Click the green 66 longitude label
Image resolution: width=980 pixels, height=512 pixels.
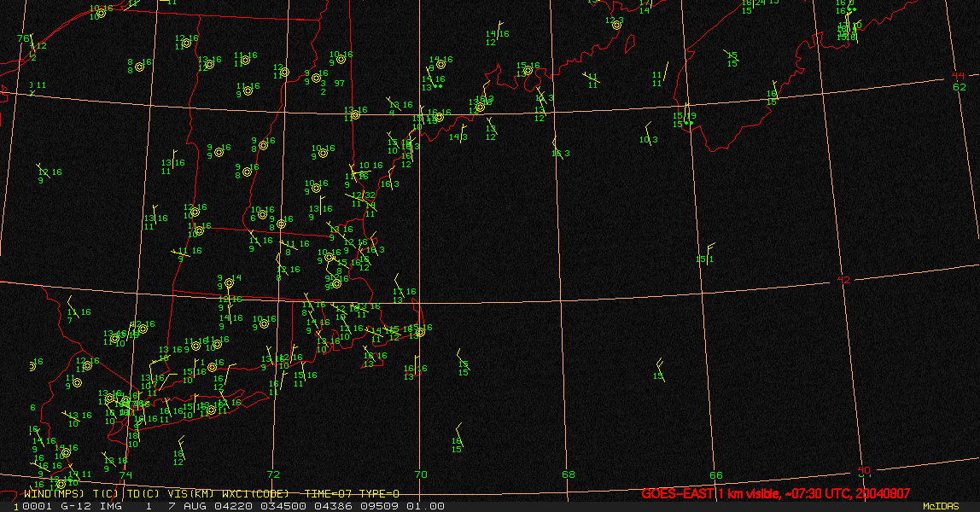coord(715,476)
